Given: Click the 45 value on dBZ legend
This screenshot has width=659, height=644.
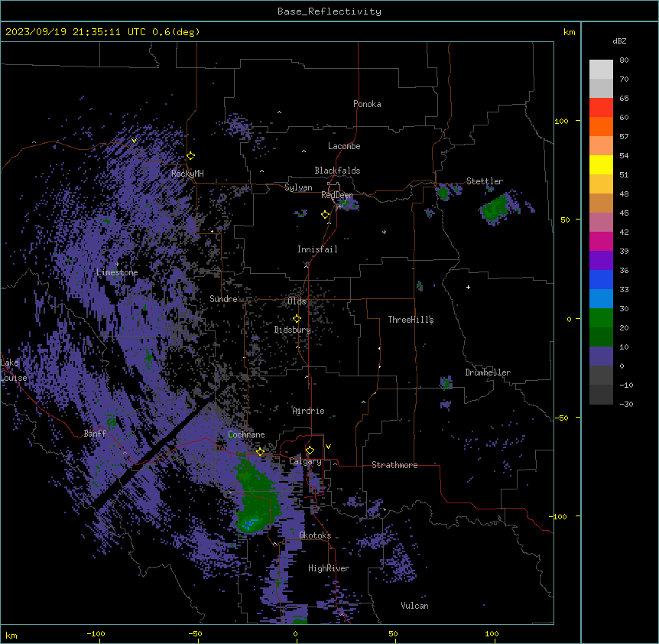Looking at the screenshot, I should (x=624, y=213).
